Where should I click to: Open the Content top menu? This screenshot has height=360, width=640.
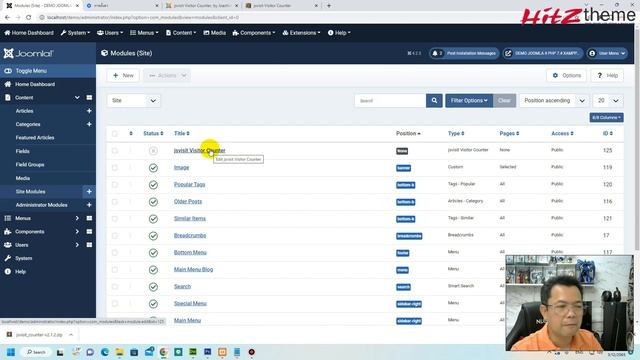[x=181, y=33]
